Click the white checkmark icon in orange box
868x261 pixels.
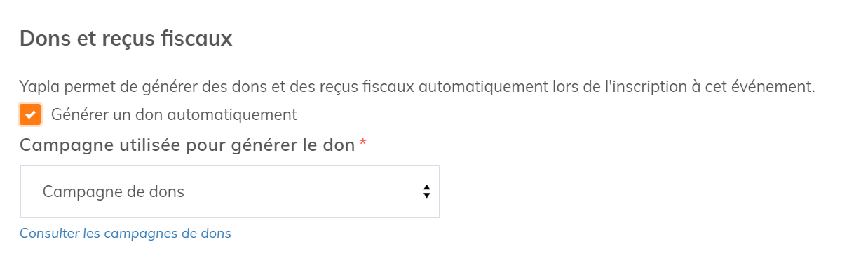(x=30, y=114)
